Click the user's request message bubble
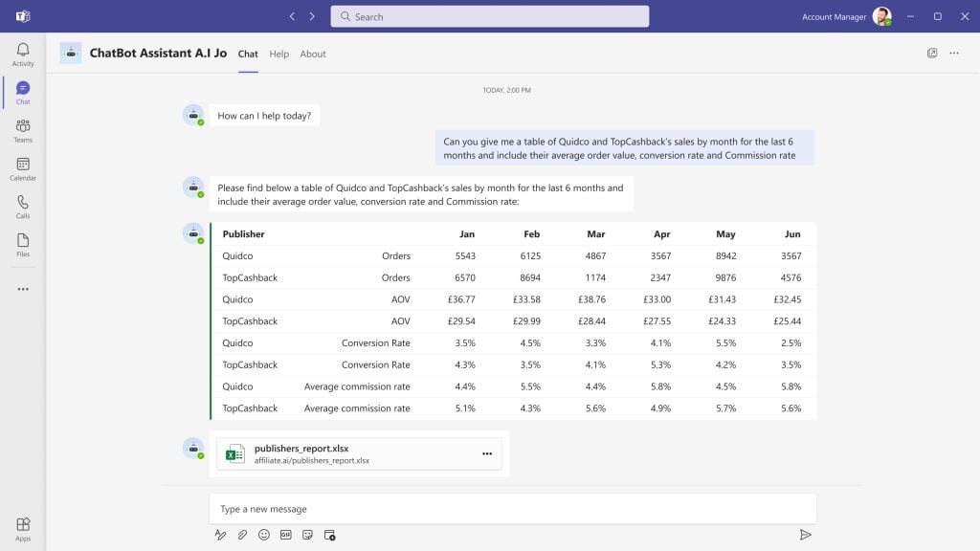The width and height of the screenshot is (980, 551). click(x=625, y=148)
